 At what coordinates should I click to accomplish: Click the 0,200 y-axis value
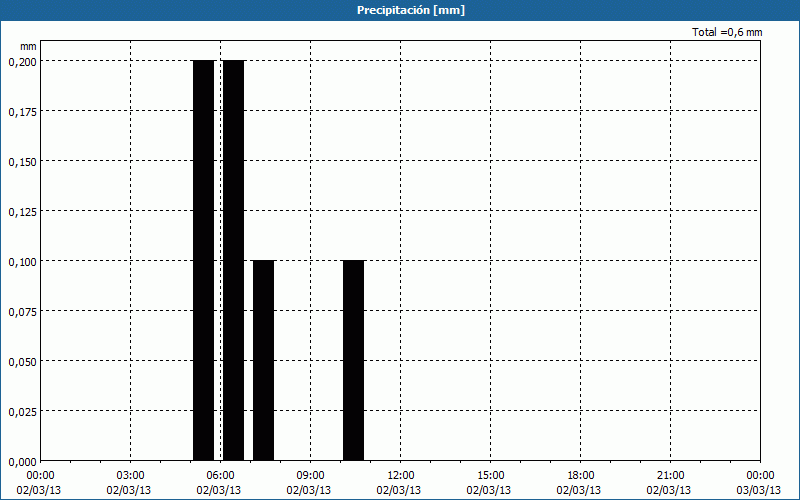(x=23, y=62)
